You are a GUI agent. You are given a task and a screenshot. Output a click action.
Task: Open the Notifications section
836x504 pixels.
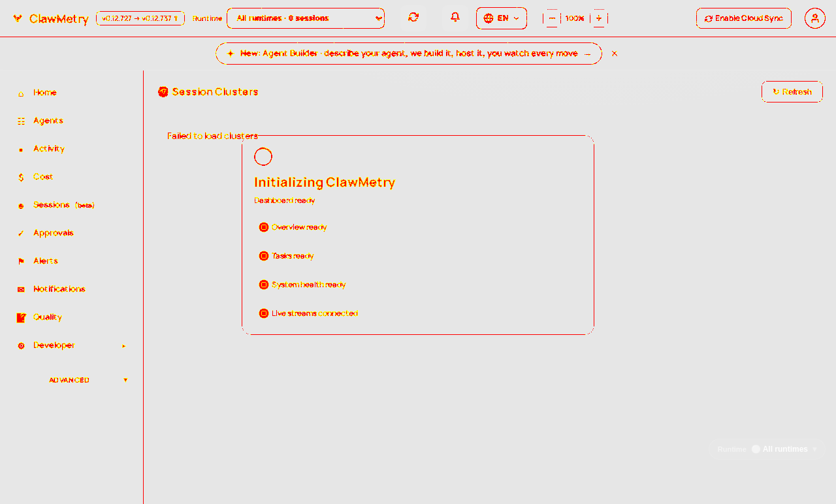point(59,289)
